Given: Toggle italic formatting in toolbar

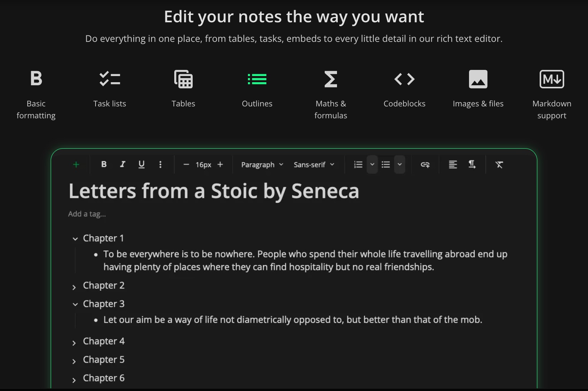Looking at the screenshot, I should click(x=122, y=164).
